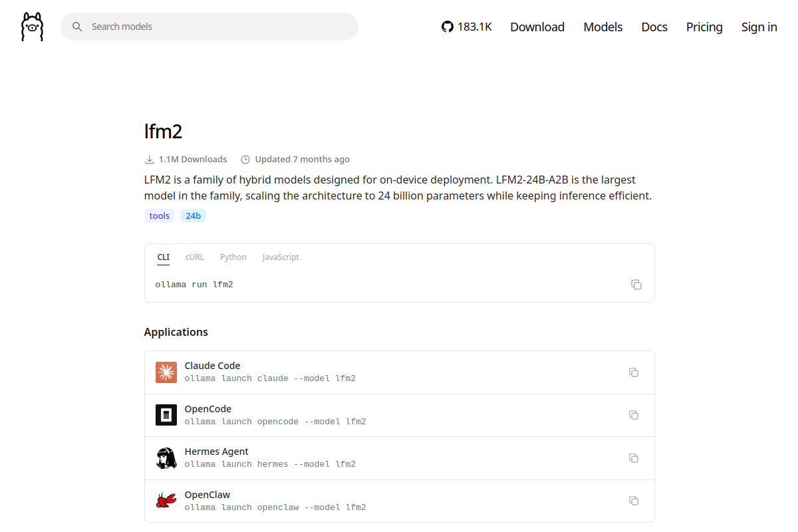The image size is (798, 532).
Task: Focus the Search models field
Action: click(209, 27)
